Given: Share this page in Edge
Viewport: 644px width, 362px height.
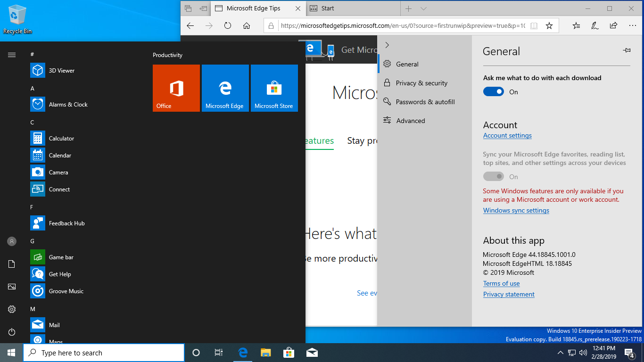Looking at the screenshot, I should (613, 26).
